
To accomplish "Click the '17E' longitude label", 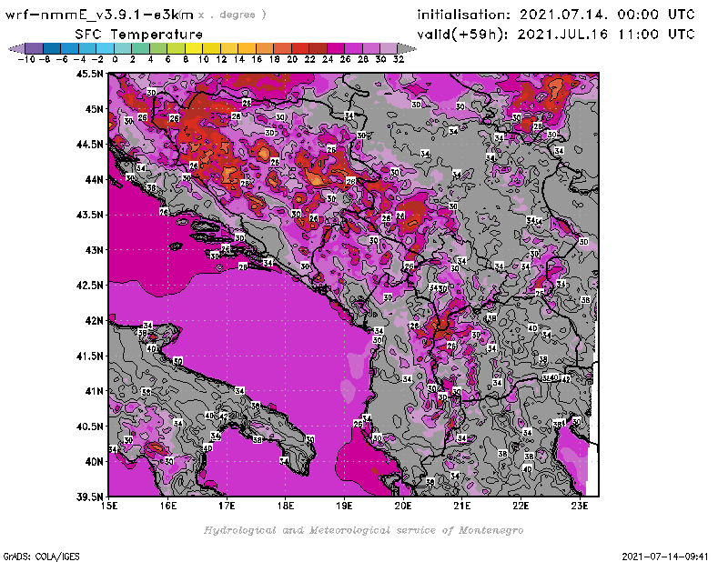I will (227, 506).
